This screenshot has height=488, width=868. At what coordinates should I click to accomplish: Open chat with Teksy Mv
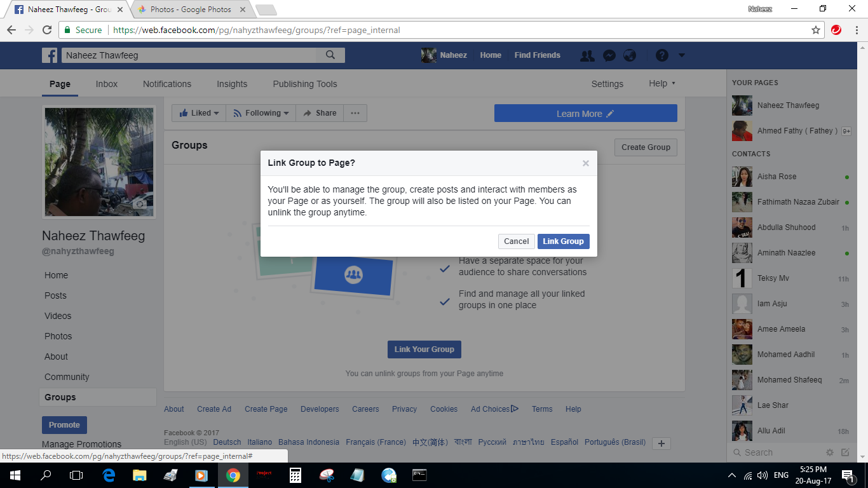pos(790,278)
